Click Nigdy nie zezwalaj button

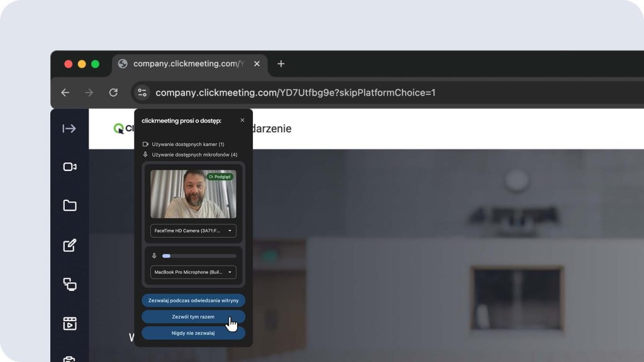pos(194,333)
